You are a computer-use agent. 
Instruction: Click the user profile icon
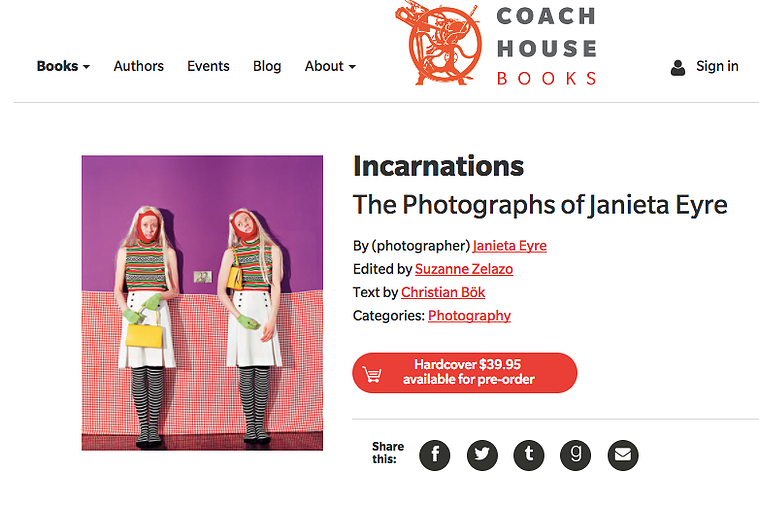pyautogui.click(x=678, y=68)
